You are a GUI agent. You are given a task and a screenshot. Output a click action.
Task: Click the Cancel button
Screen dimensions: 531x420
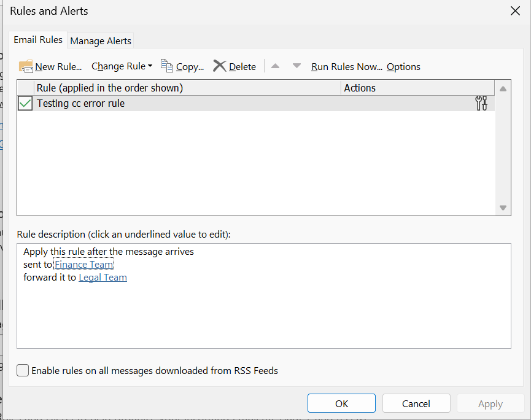416,403
